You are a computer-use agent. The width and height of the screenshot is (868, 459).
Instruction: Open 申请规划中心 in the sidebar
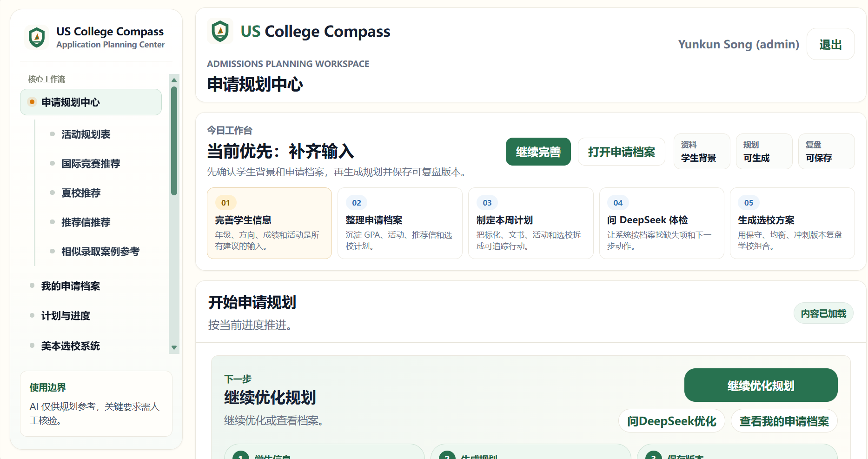pos(91,102)
